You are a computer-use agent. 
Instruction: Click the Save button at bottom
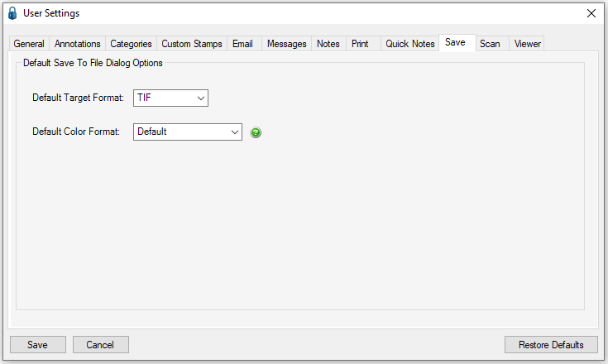click(37, 345)
